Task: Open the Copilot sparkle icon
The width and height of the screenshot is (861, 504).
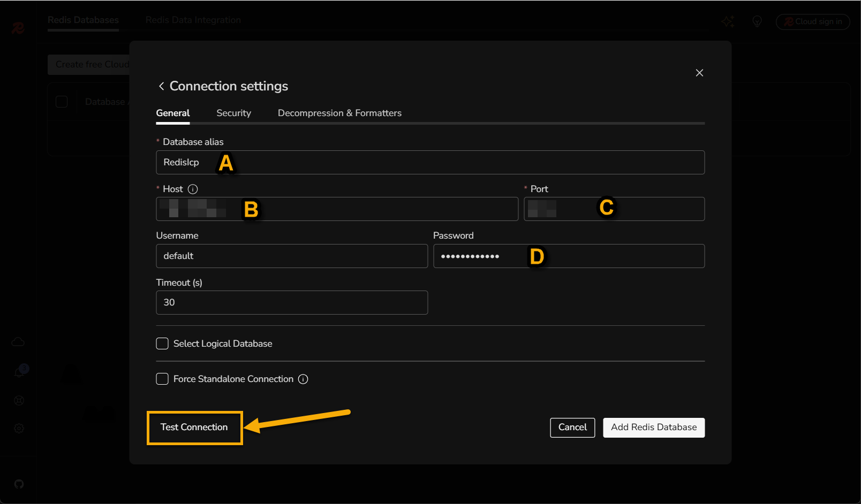Action: pos(728,21)
